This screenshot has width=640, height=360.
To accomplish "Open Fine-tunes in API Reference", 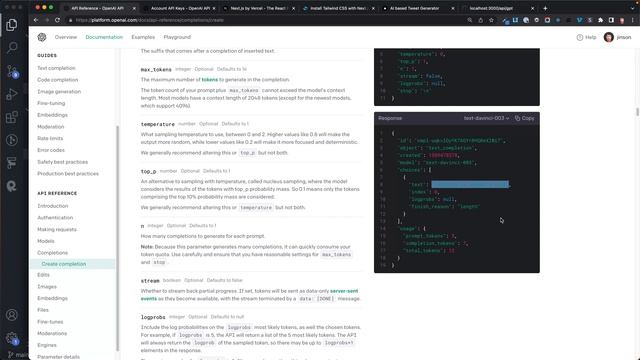I will coord(50,322).
